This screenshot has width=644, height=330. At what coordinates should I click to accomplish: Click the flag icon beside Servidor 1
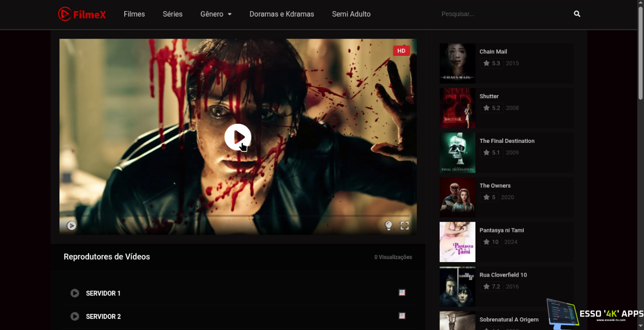click(402, 293)
